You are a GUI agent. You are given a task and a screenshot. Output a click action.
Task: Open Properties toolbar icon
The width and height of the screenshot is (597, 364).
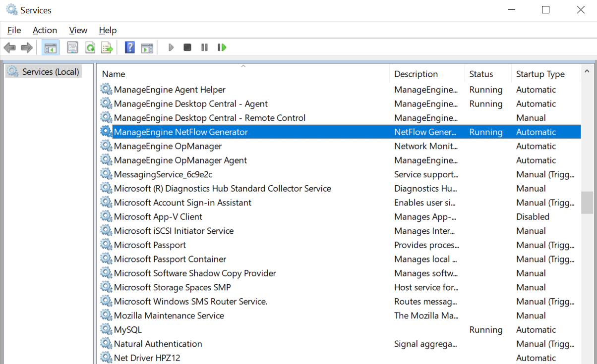point(73,48)
